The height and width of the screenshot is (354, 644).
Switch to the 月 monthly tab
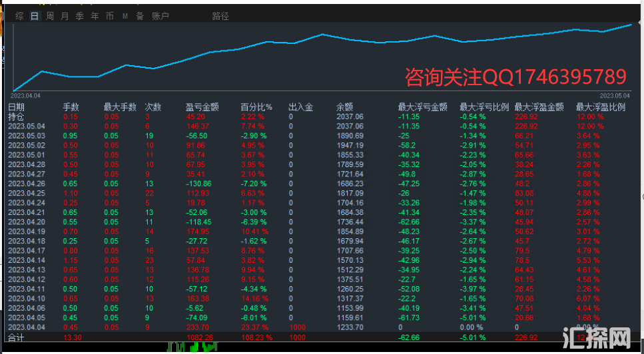[x=65, y=16]
